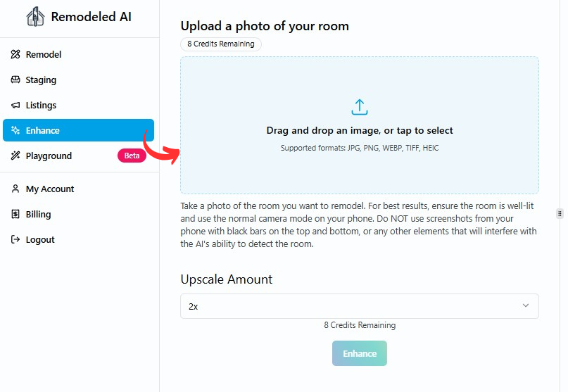
Task: Click the Enhance sparkle icon
Action: coord(15,131)
